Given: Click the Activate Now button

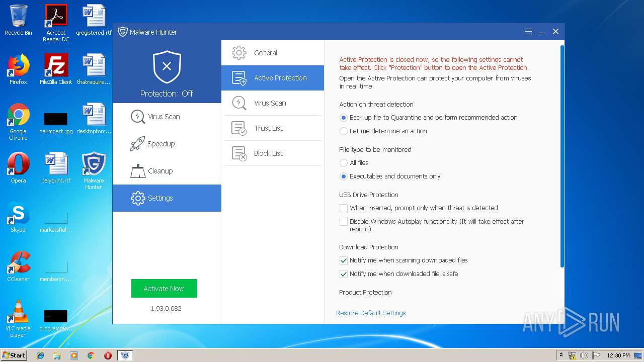Looking at the screenshot, I should (x=164, y=289).
